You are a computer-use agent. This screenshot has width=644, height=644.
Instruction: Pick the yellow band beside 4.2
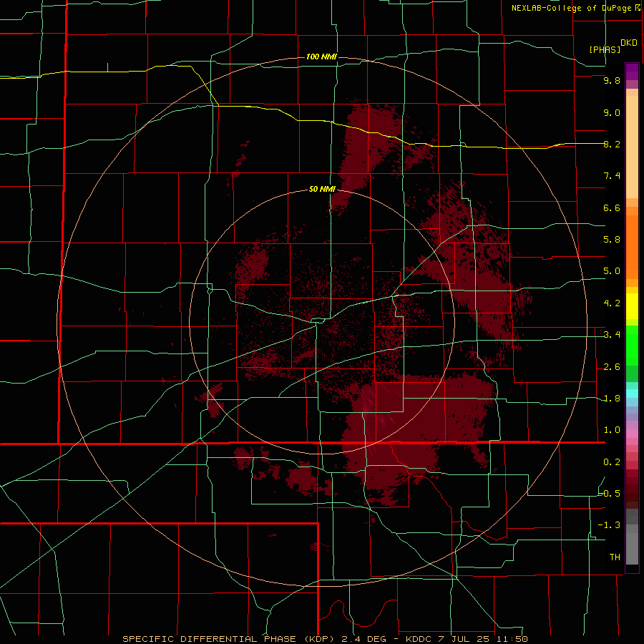coord(632,306)
